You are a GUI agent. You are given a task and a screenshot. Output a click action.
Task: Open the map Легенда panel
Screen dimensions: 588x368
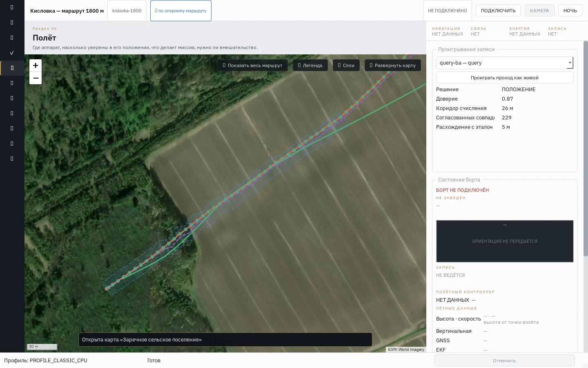click(310, 65)
